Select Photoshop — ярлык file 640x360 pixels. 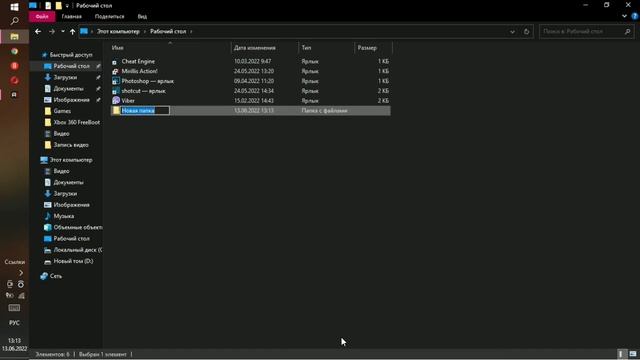pos(147,81)
